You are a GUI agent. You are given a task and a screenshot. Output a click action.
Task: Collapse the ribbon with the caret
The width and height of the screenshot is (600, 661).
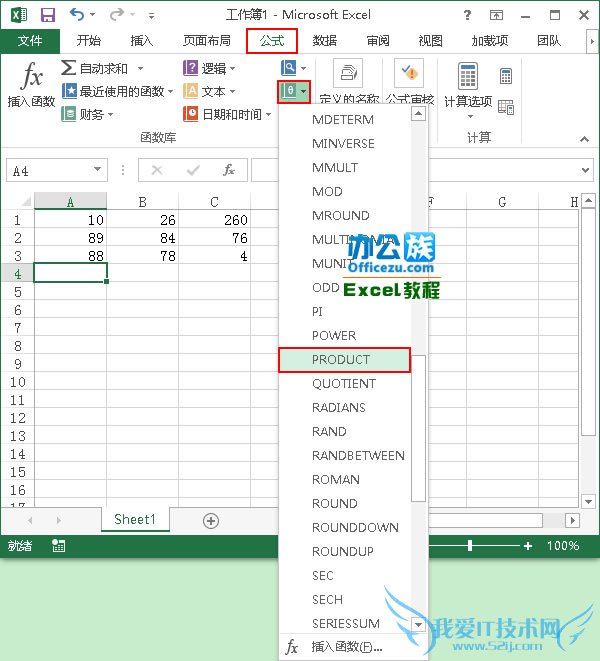584,139
